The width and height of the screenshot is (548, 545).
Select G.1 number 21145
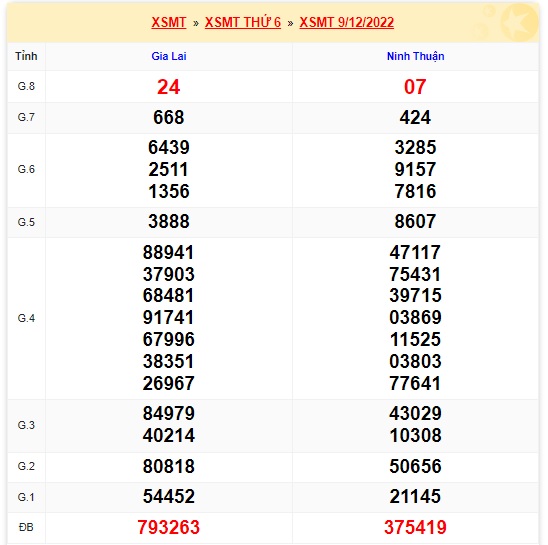(415, 497)
